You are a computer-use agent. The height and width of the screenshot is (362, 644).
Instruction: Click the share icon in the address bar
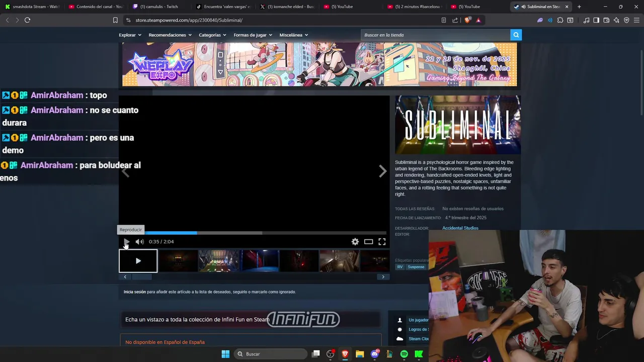click(455, 20)
